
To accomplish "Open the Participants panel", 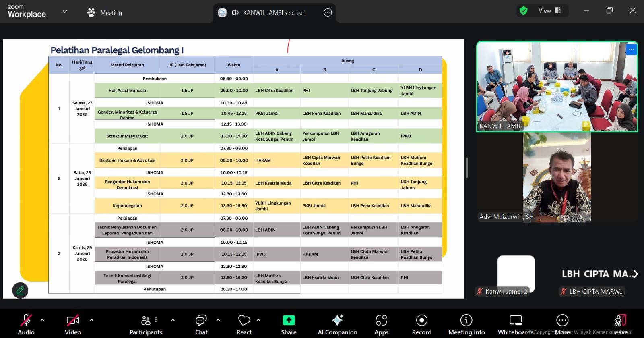I will pos(146,324).
